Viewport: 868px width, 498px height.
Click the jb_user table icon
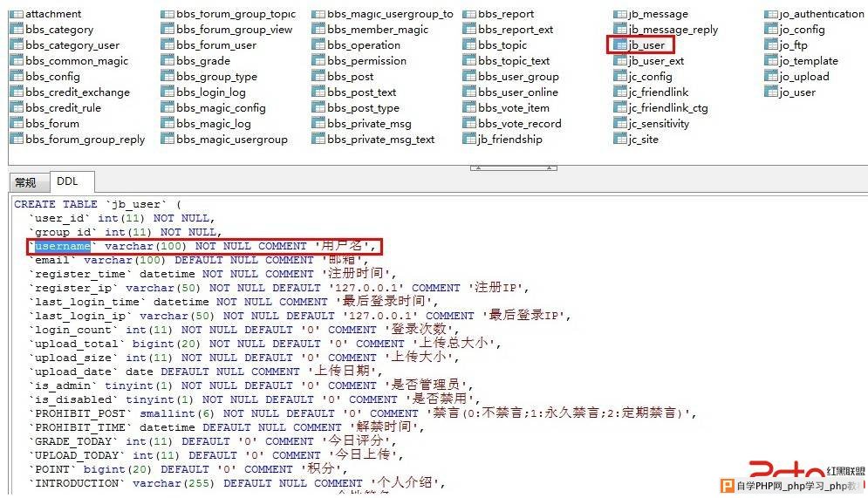tap(620, 45)
